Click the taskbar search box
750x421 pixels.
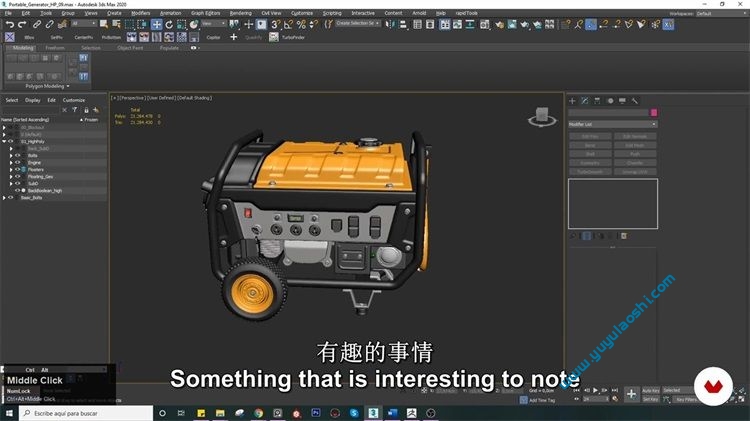tap(86, 413)
